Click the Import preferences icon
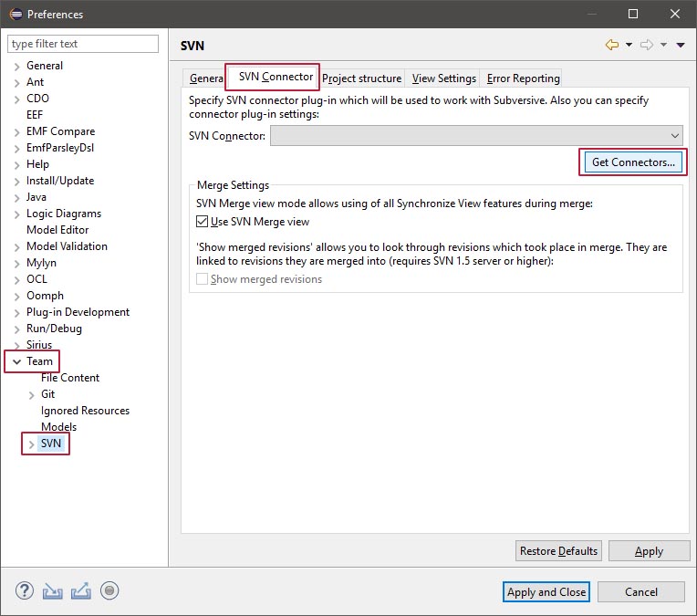The width and height of the screenshot is (697, 616). 53,590
